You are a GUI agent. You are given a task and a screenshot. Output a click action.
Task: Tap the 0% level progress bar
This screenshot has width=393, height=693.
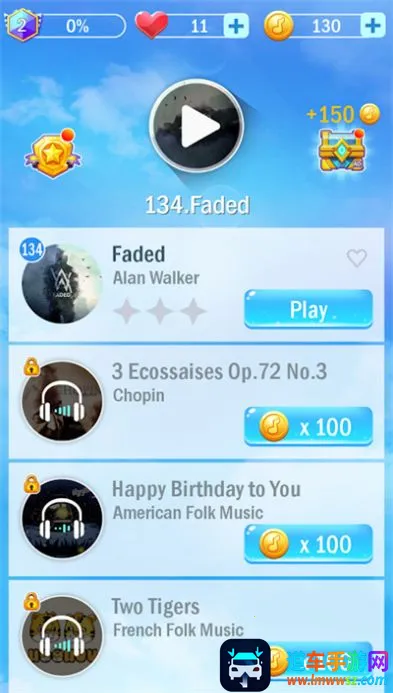pyautogui.click(x=80, y=26)
